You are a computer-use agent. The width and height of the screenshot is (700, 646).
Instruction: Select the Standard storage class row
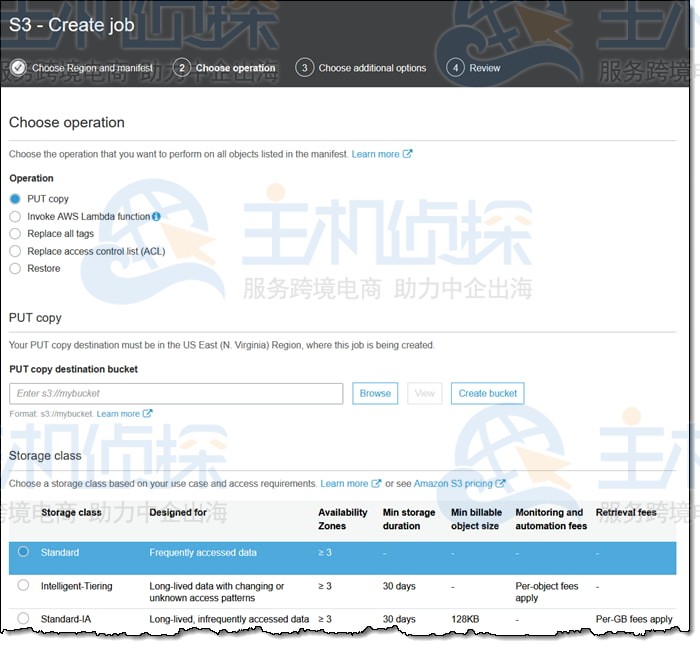23,552
